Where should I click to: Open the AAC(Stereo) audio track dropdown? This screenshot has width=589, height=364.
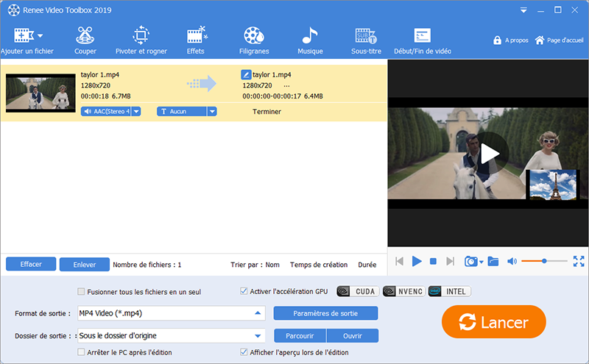(x=136, y=112)
